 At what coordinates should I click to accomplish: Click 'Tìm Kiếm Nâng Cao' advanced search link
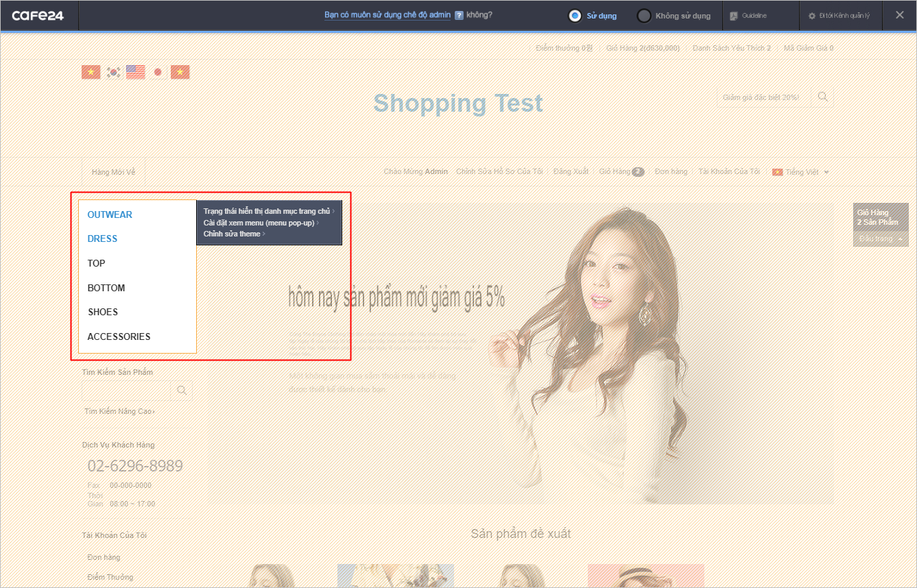[119, 411]
